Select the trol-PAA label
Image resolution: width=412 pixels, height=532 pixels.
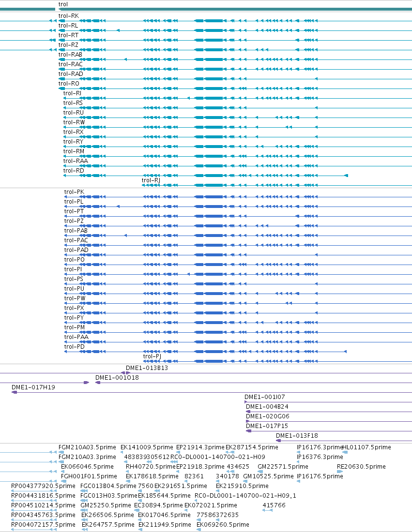76,337
